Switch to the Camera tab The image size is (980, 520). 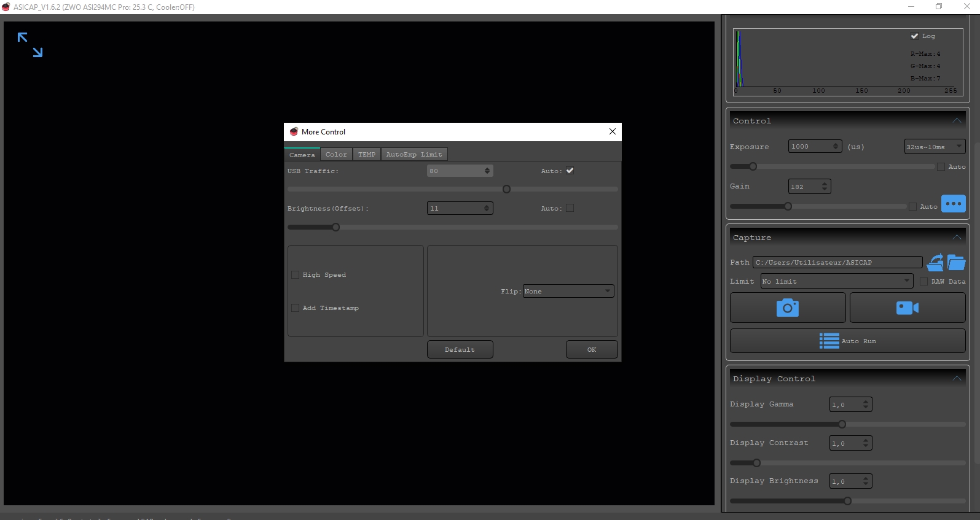(302, 155)
